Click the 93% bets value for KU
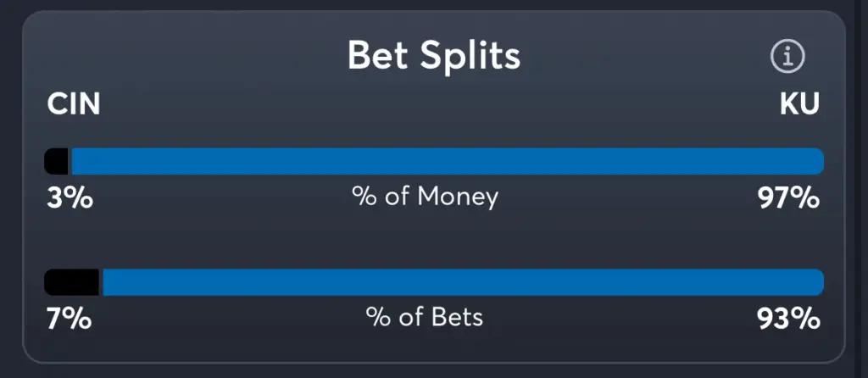The height and width of the screenshot is (378, 868). 788,319
